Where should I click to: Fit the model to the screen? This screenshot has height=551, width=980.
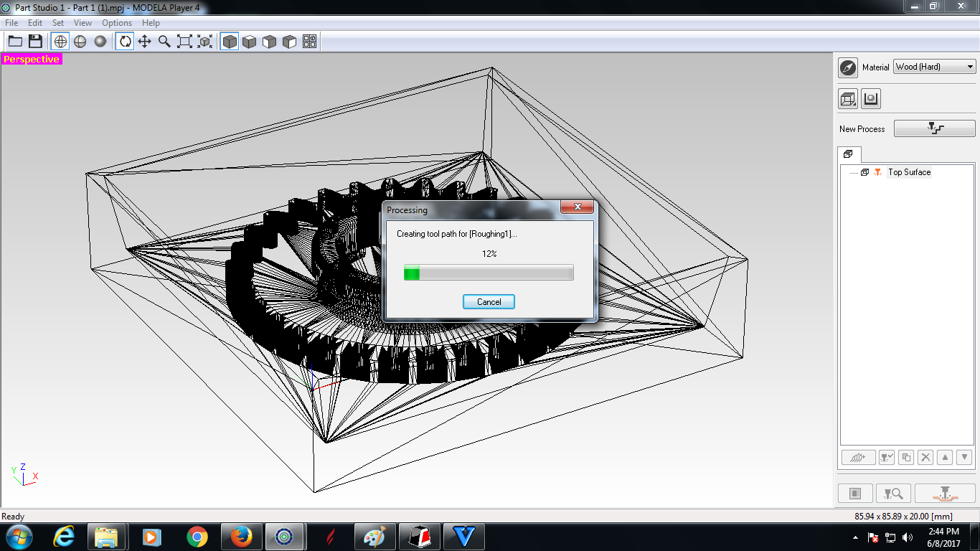point(185,42)
